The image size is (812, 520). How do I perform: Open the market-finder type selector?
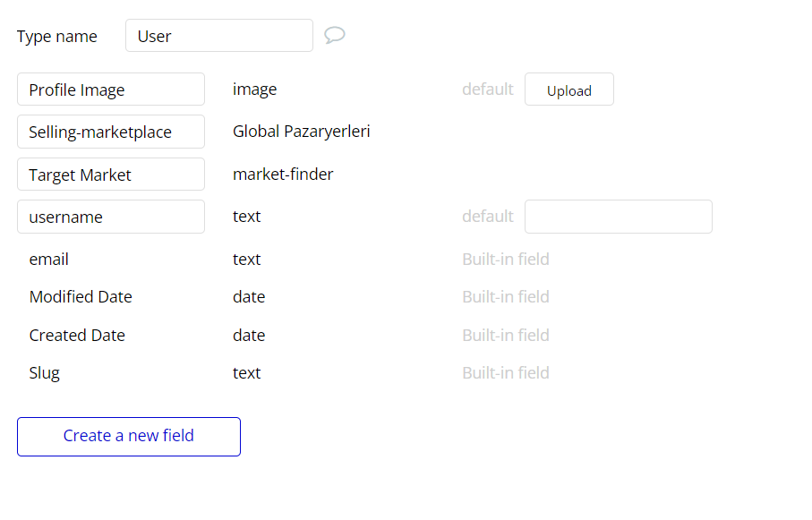point(283,174)
